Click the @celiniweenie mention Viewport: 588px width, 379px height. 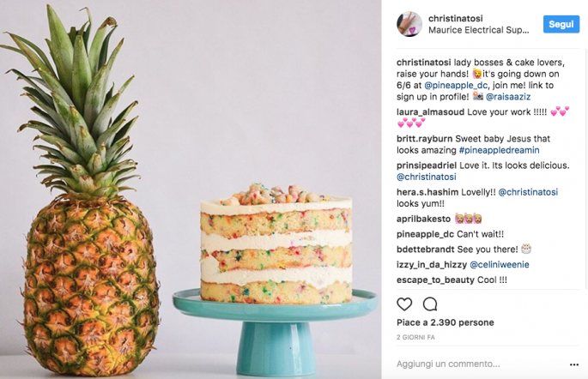(500, 265)
